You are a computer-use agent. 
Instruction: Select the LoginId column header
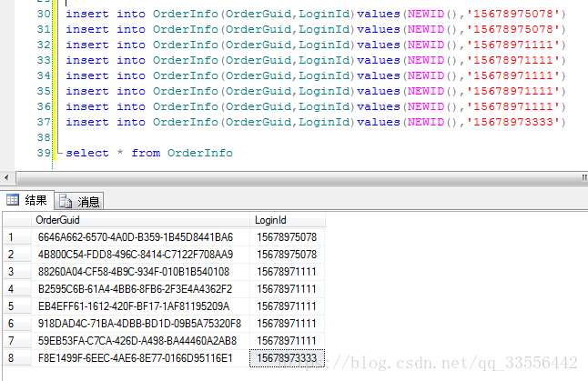[288, 220]
